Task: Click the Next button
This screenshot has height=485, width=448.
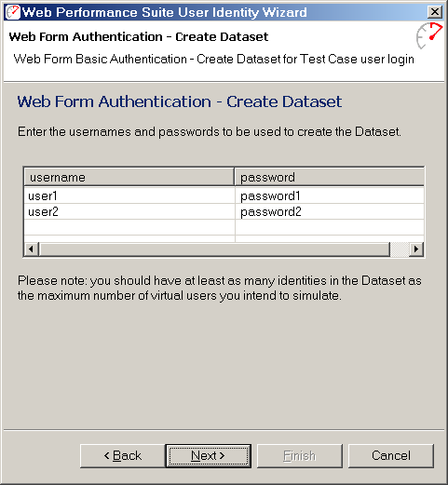Action: tap(208, 455)
